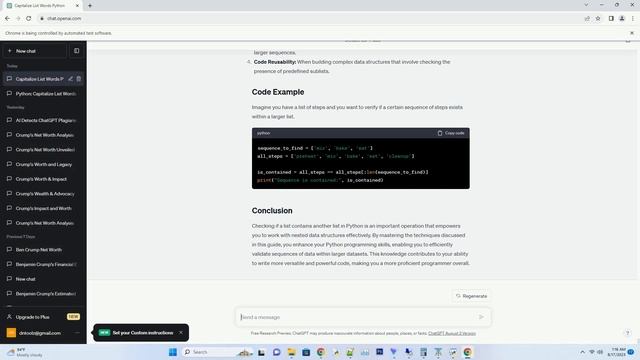Viewport: 640px width, 360px height.
Task: Open the tab search chevron in title bar
Action: tap(586, 5)
